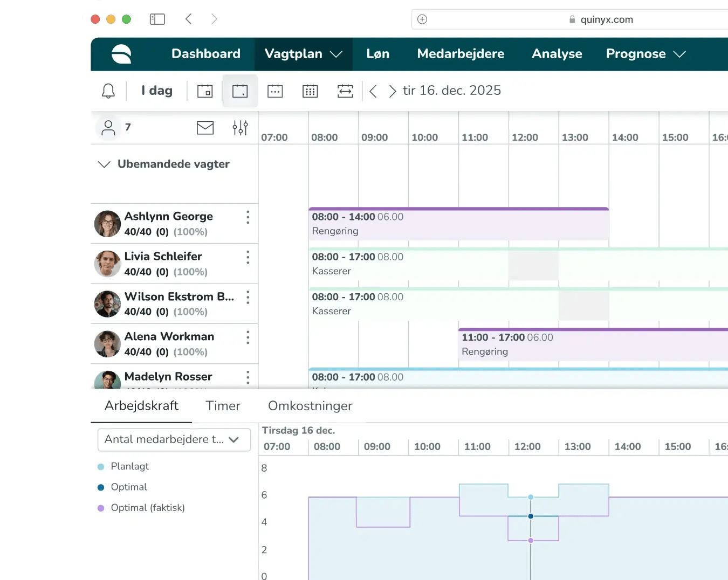Open the filter sliders icon
The width and height of the screenshot is (728, 580).
(240, 128)
